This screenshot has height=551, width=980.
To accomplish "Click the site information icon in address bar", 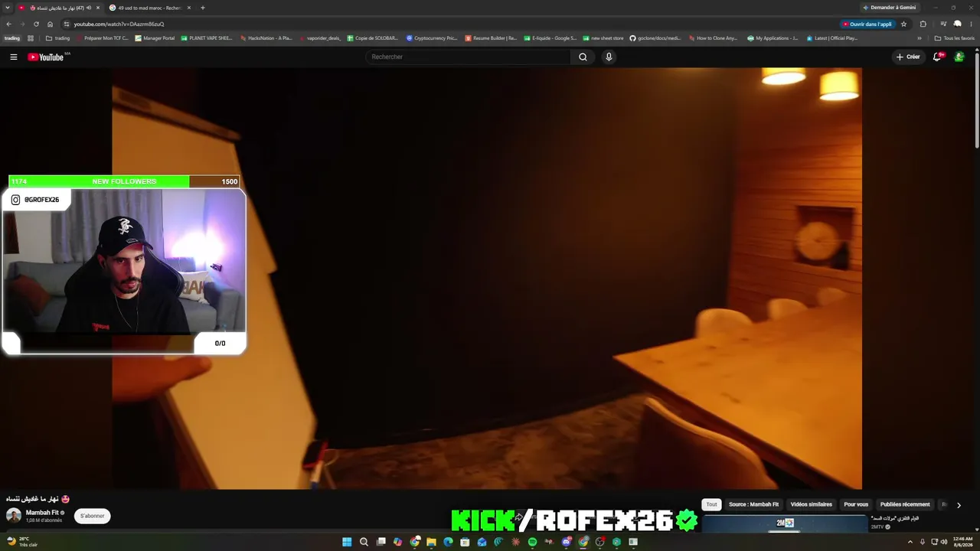I will [67, 24].
